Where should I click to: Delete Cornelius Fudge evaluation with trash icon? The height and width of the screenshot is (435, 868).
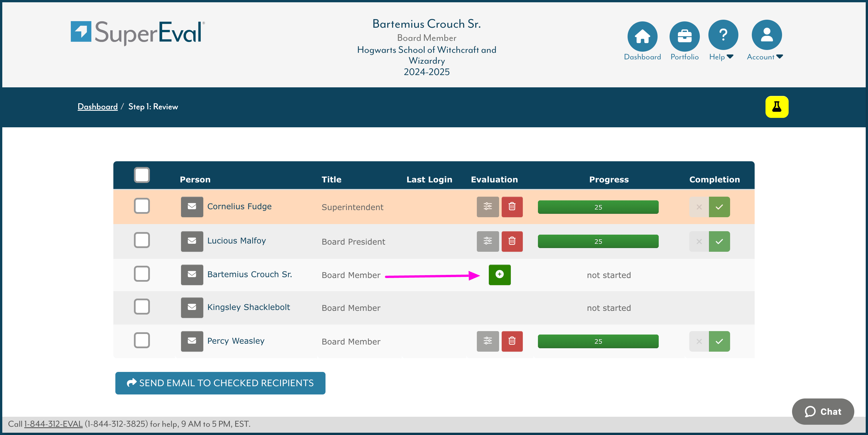pos(512,207)
